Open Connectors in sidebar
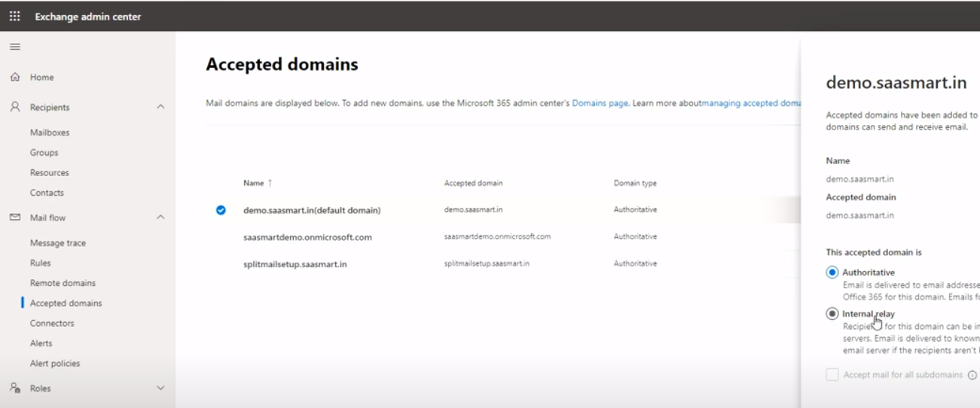This screenshot has width=980, height=408. click(52, 323)
